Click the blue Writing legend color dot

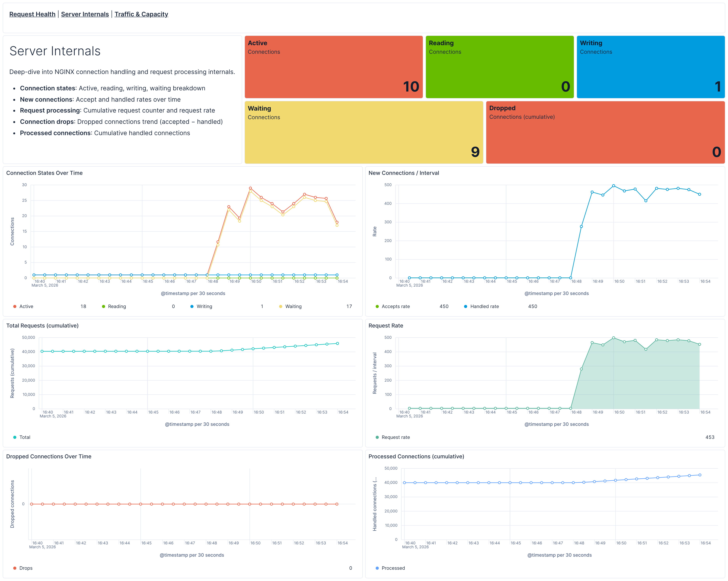pyautogui.click(x=192, y=306)
